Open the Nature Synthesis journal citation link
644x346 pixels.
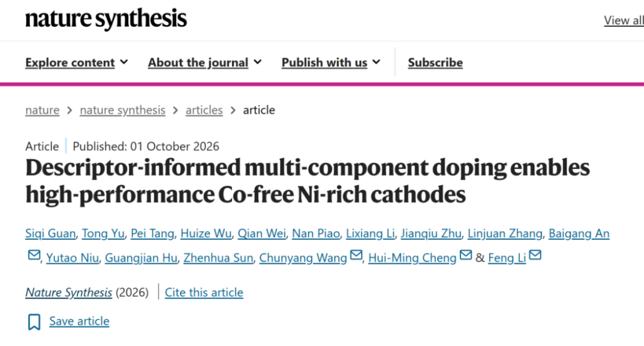coord(69,292)
